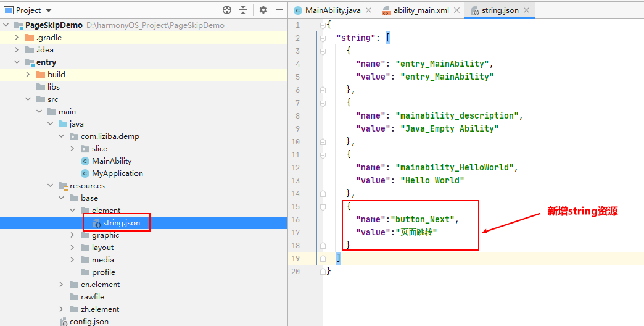Fold the button_Next object at line 15
644x326 pixels.
coord(323,207)
